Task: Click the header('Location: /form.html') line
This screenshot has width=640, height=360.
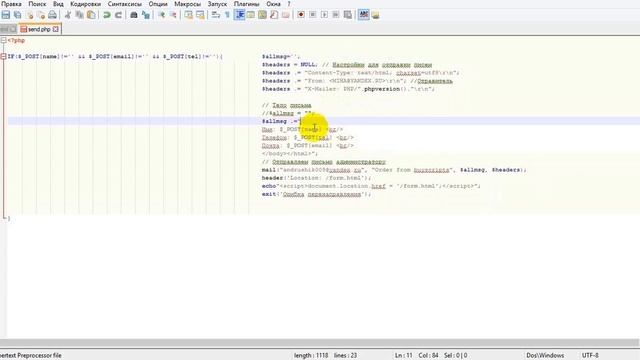Action: (x=317, y=178)
